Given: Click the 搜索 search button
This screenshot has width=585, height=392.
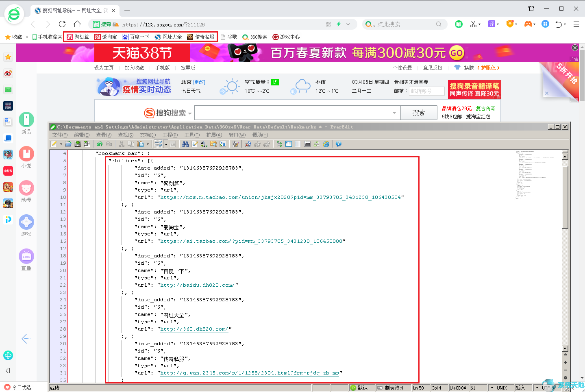Looking at the screenshot, I should point(419,113).
